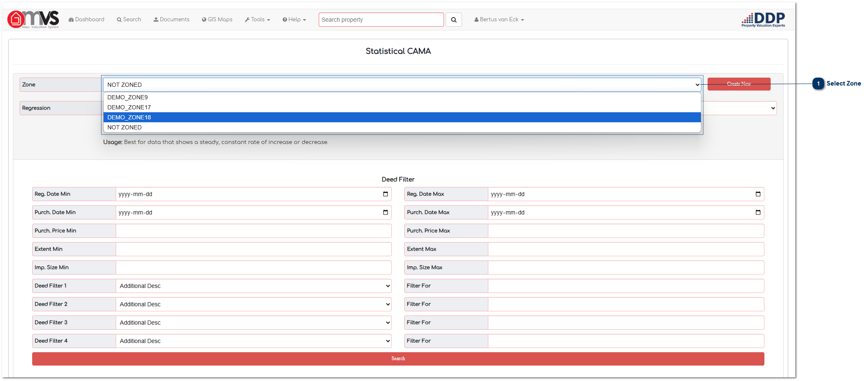This screenshot has height=381, width=868.
Task: Open the Bertus van Eck user menu
Action: tap(499, 20)
